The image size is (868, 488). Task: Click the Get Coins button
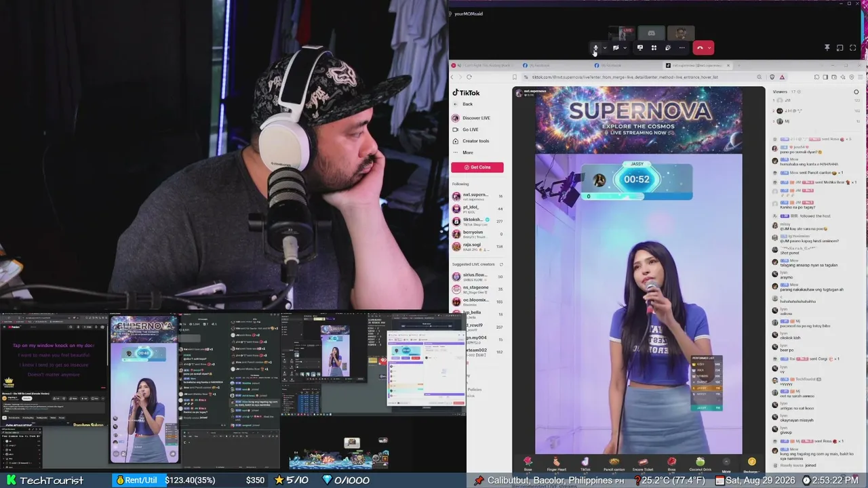pos(477,167)
